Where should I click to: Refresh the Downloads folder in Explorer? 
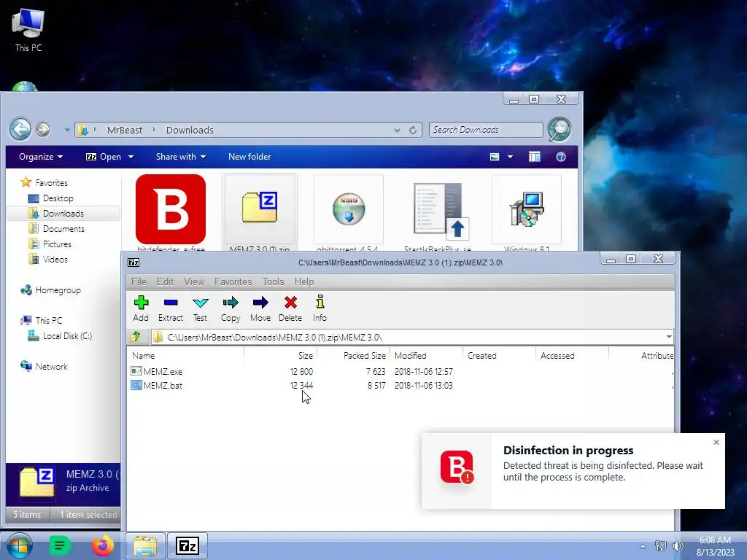click(x=413, y=130)
